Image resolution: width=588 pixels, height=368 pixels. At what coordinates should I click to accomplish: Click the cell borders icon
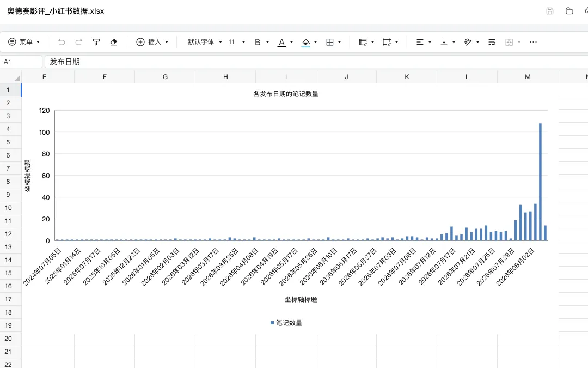point(330,42)
